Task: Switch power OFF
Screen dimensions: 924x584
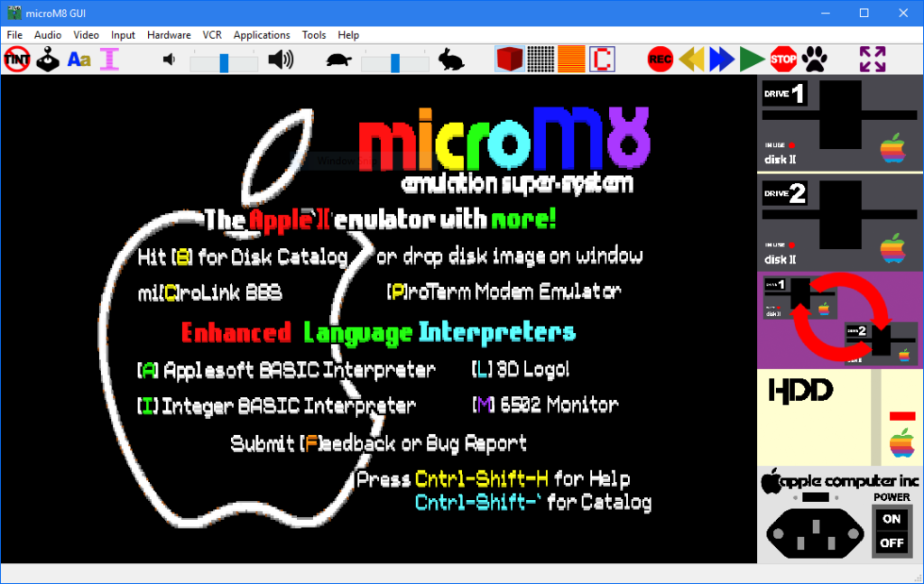Action: [x=892, y=542]
